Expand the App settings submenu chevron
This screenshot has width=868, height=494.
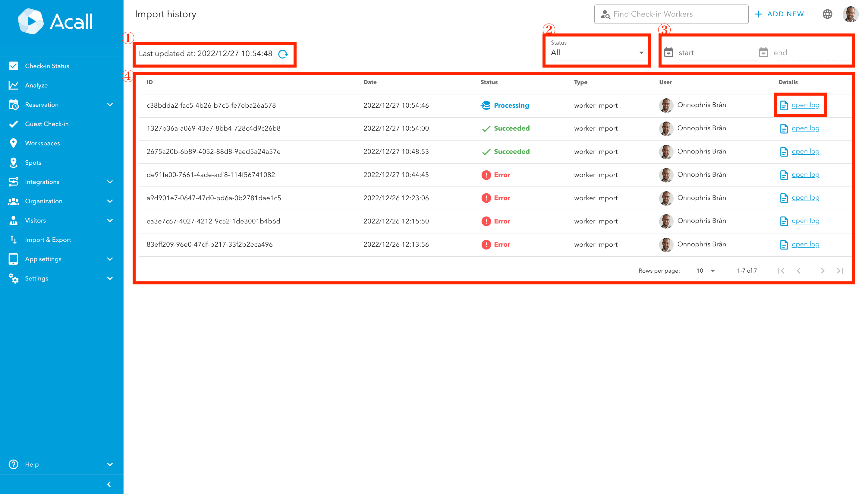[x=110, y=259]
